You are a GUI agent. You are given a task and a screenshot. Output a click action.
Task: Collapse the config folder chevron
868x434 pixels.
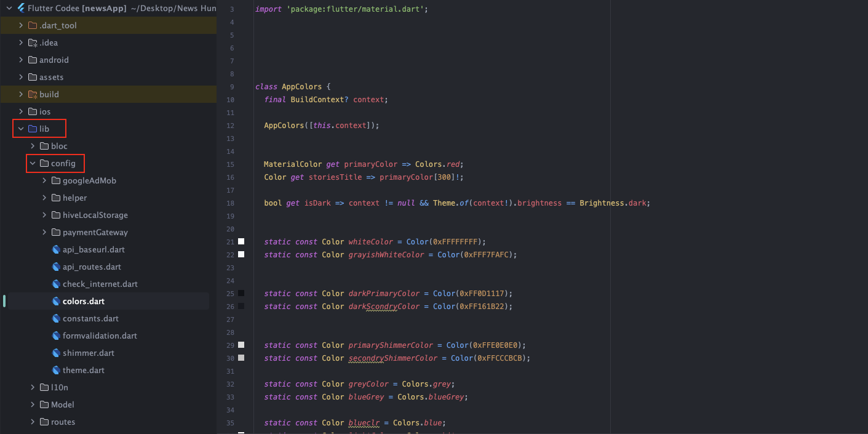[33, 164]
